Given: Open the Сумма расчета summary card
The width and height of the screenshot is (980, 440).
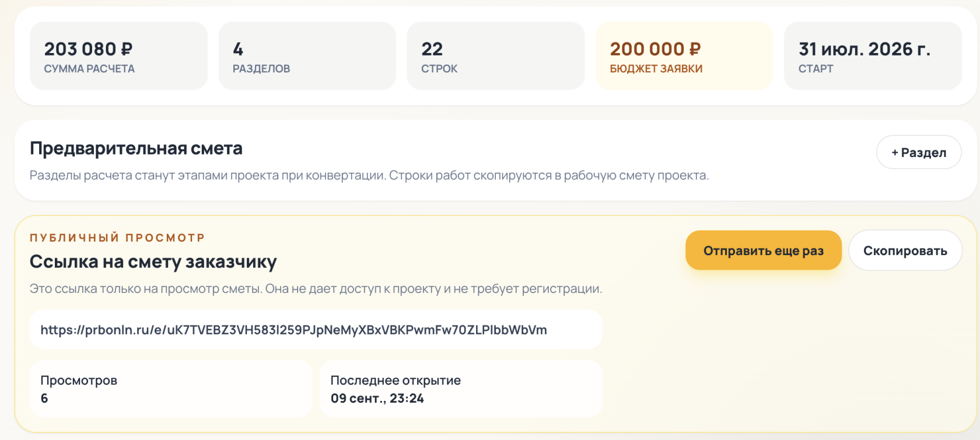Looking at the screenshot, I should (x=118, y=56).
